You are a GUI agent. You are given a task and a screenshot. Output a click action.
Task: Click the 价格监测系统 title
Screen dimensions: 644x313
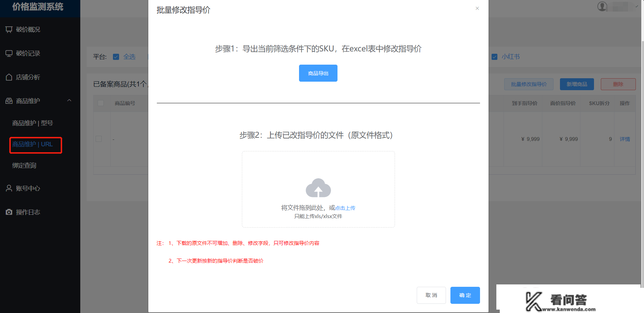[x=38, y=7]
